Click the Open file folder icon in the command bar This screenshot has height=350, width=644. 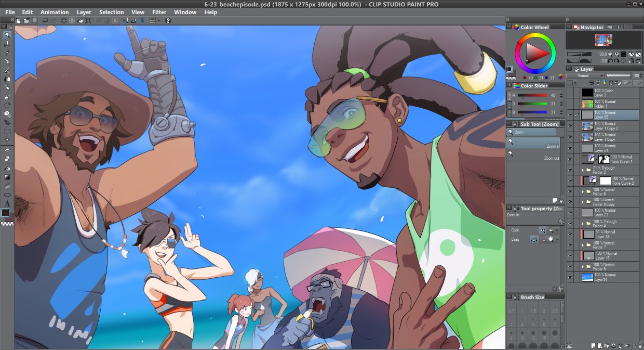point(26,21)
